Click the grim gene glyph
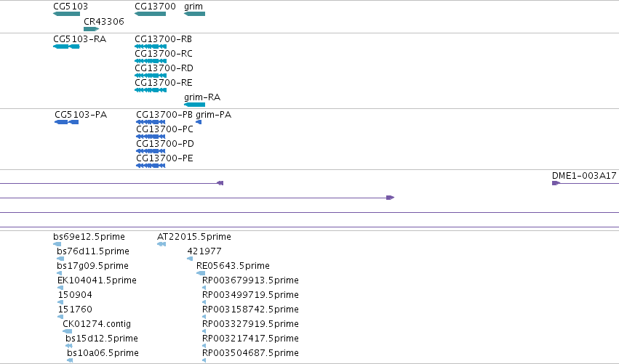The image size is (619, 364). 195,14
